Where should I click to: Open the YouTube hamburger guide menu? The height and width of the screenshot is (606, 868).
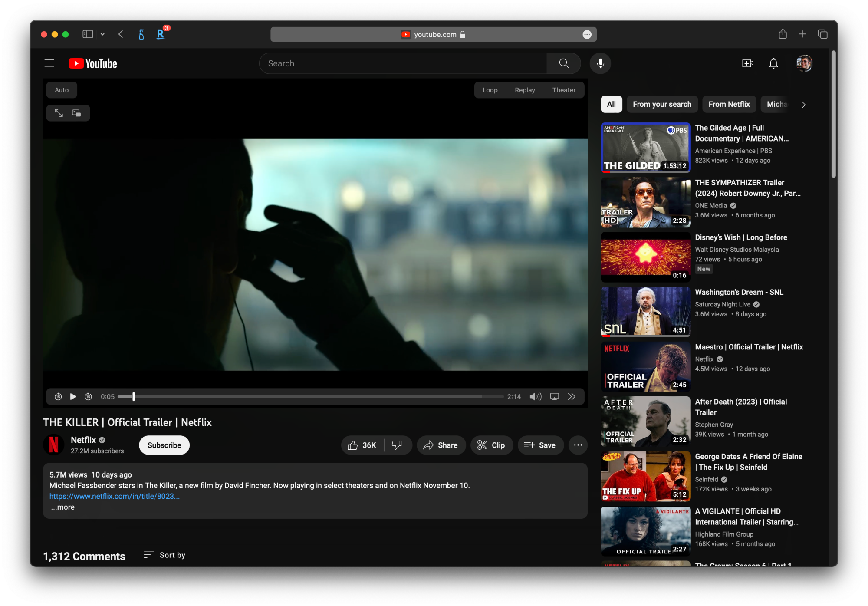point(49,63)
